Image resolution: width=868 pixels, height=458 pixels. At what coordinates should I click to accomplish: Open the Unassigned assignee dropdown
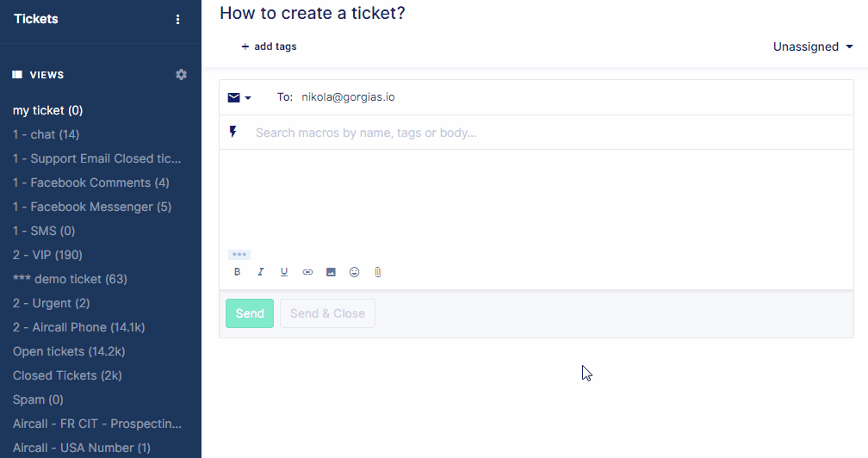tap(813, 46)
